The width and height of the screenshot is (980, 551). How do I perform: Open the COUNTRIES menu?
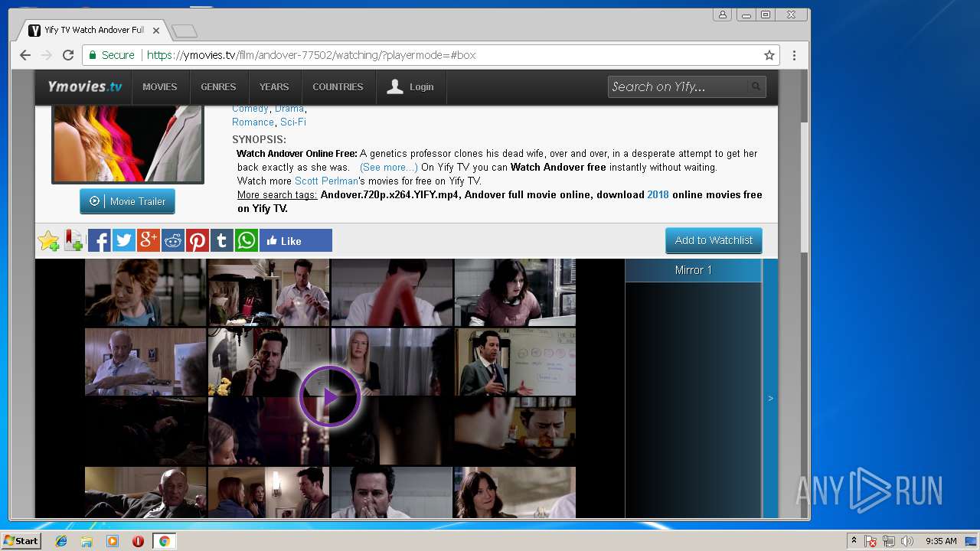[x=338, y=87]
